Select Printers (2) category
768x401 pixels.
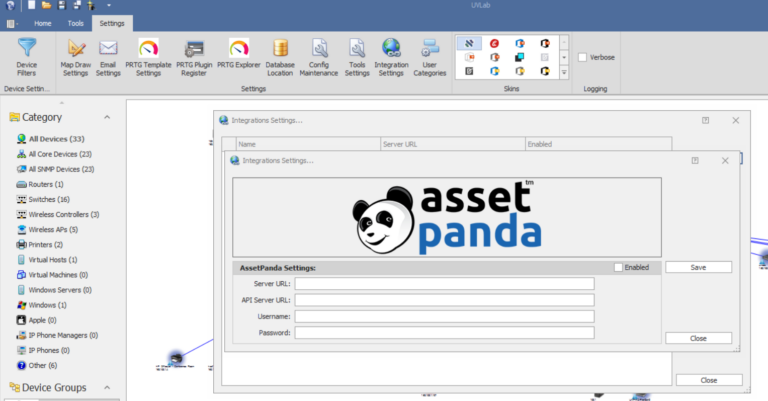[x=40, y=245]
